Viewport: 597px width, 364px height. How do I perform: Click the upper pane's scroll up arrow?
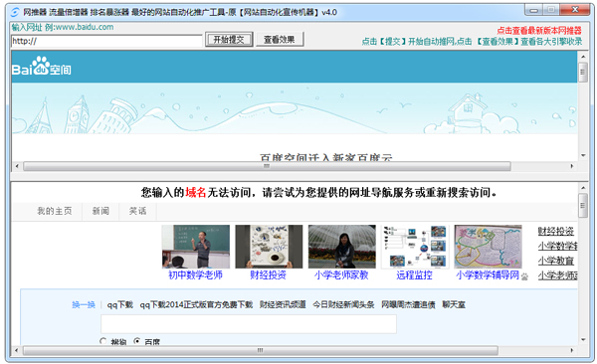click(x=582, y=57)
